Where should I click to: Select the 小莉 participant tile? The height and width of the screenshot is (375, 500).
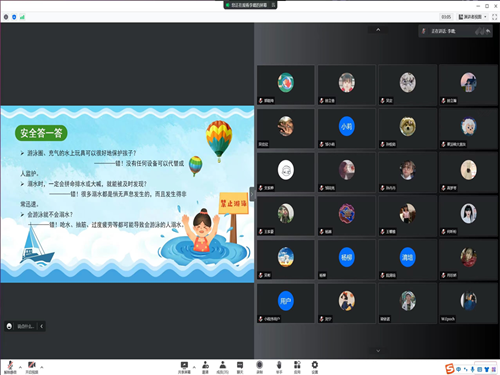click(347, 128)
